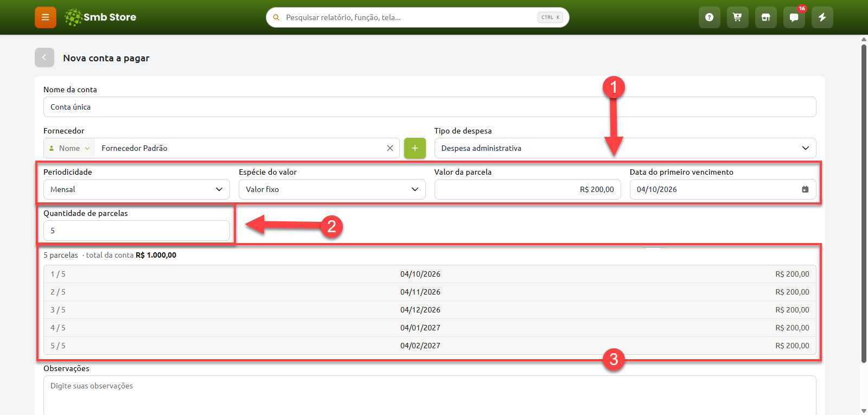Click the date 04/12/2026
The height and width of the screenshot is (415, 868).
pos(420,310)
